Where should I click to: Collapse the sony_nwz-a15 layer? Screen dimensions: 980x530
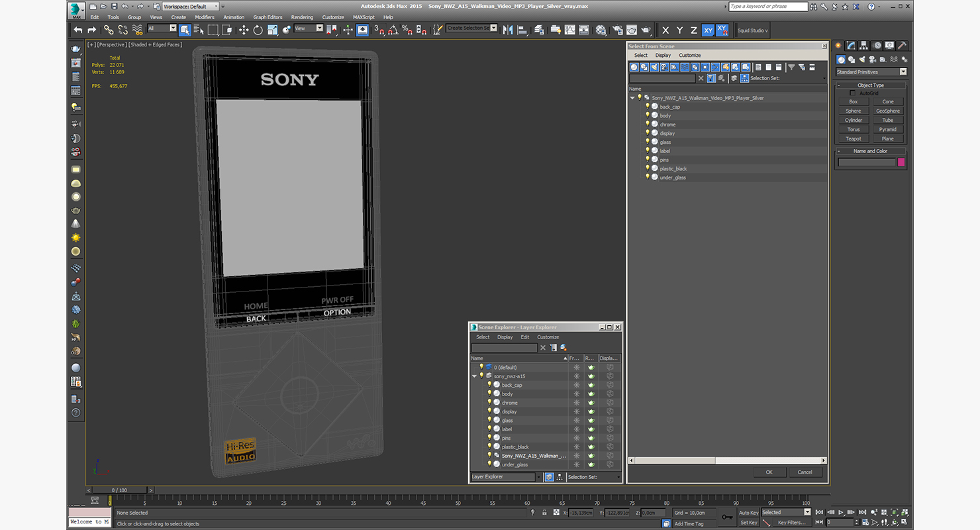coord(474,376)
